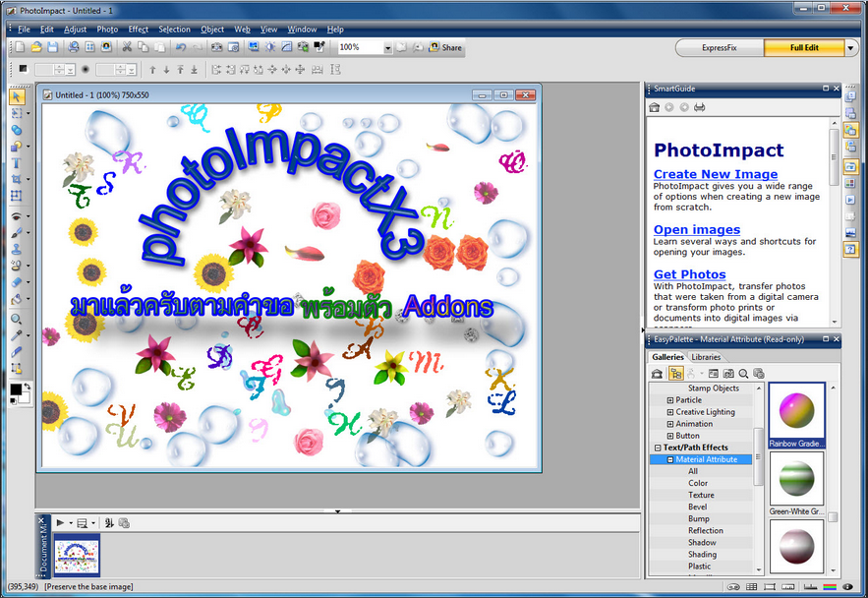The image size is (868, 598).
Task: Select the radio button on the attribute toolbar
Action: tap(86, 69)
